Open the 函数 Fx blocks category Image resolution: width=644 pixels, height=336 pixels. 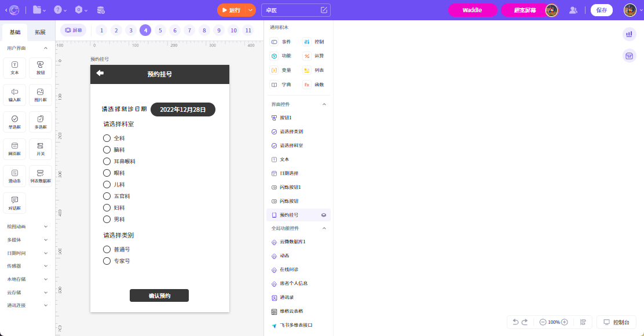point(313,85)
